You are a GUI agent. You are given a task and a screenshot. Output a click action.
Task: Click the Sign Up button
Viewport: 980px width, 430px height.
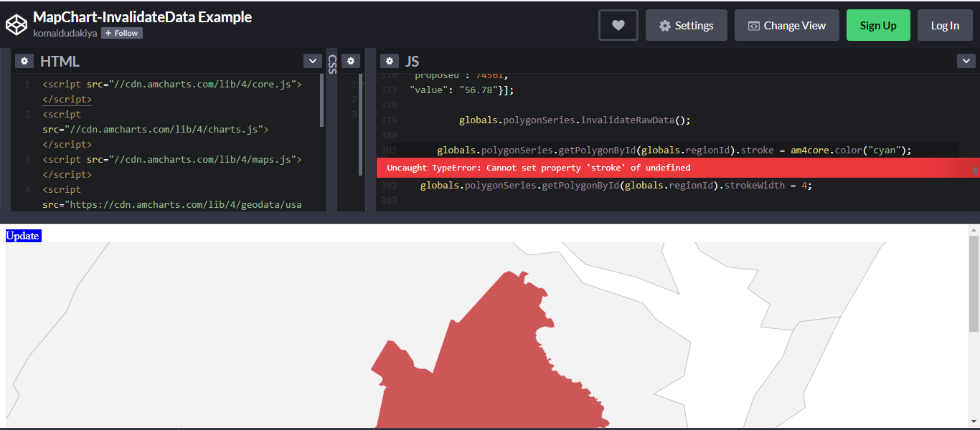pos(878,24)
